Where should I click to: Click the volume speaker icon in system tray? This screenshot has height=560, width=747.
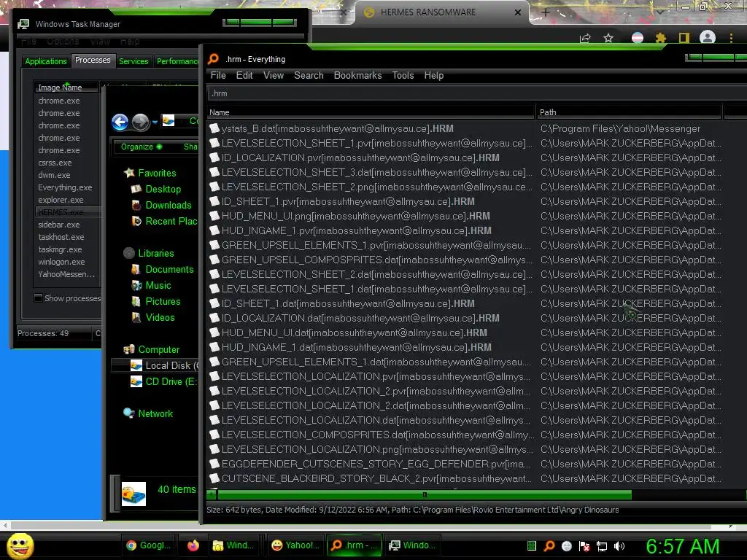(x=619, y=546)
